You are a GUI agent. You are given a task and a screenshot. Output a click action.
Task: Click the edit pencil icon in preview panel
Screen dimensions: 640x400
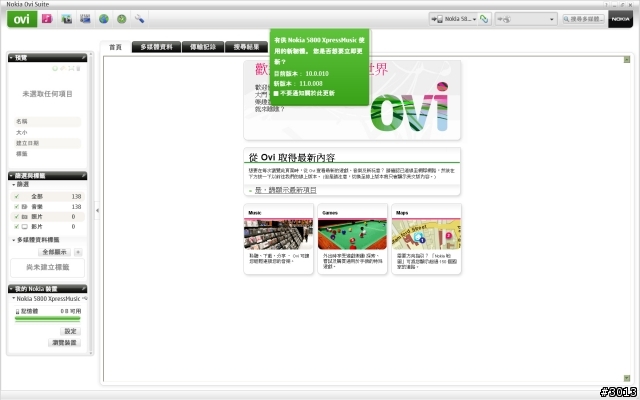63,69
